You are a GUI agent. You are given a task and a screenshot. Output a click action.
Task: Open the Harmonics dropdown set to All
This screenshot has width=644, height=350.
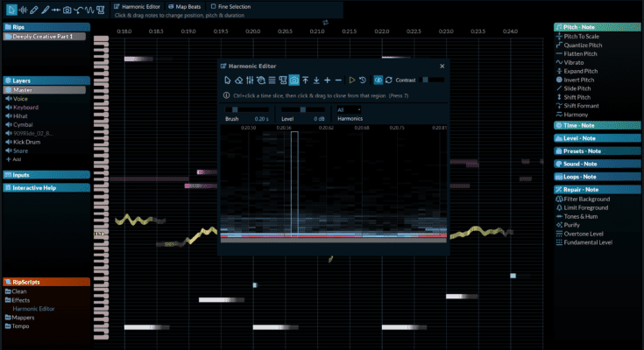coord(347,109)
